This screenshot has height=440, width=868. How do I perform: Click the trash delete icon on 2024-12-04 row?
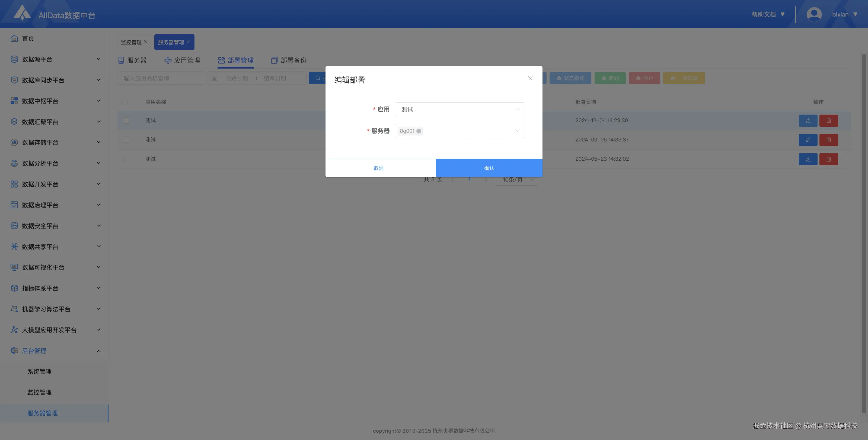829,121
